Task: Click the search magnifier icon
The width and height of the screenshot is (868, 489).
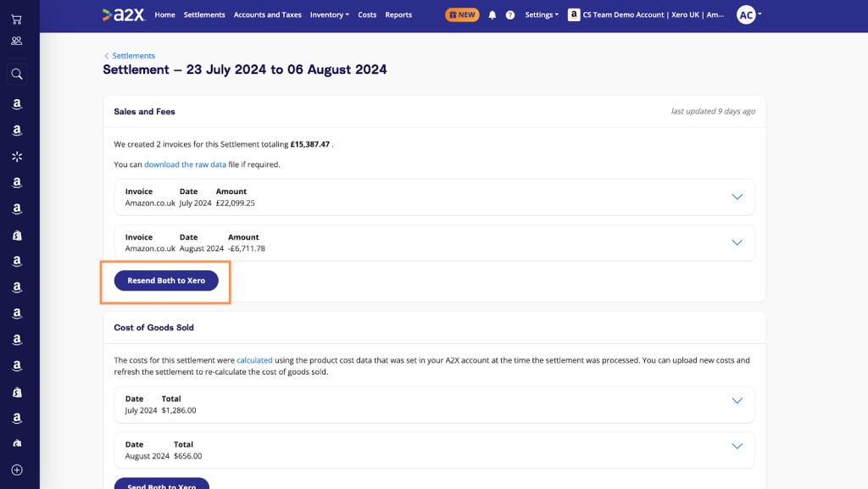Action: point(16,74)
